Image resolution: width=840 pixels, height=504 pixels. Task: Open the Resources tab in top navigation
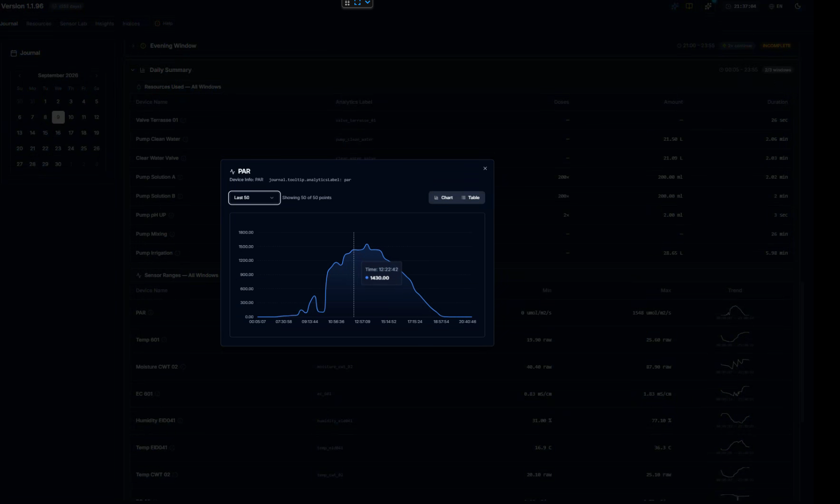tap(39, 24)
